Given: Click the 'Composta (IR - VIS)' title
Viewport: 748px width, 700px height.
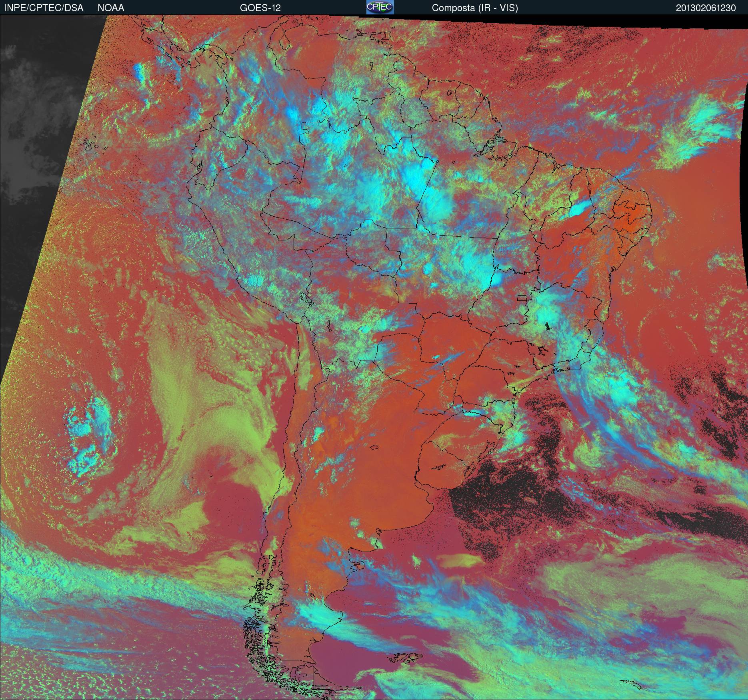Looking at the screenshot, I should pos(475,8).
